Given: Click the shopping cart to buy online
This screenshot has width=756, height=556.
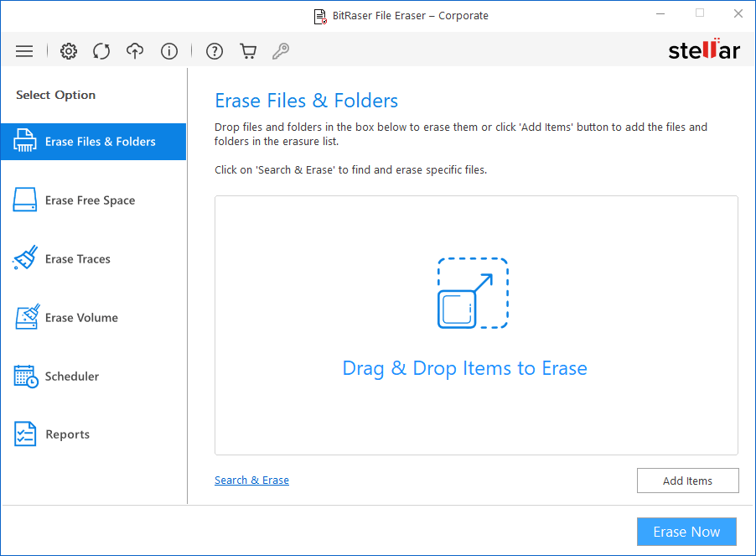Looking at the screenshot, I should tap(247, 51).
